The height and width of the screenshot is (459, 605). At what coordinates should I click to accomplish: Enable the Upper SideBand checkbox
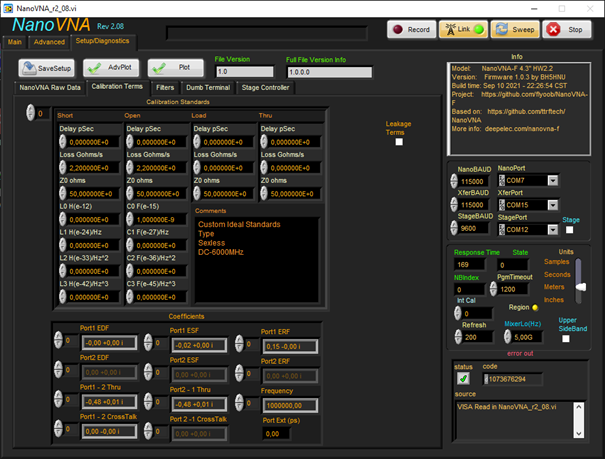tap(566, 339)
